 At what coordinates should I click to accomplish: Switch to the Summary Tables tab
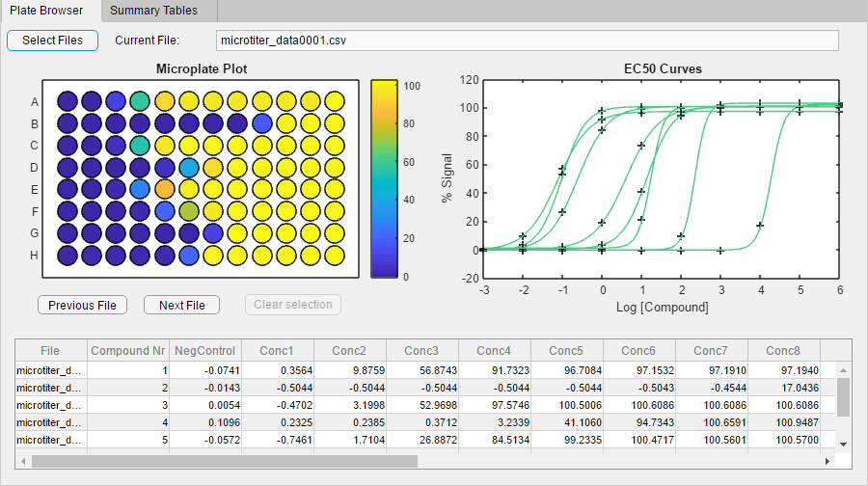pos(153,11)
